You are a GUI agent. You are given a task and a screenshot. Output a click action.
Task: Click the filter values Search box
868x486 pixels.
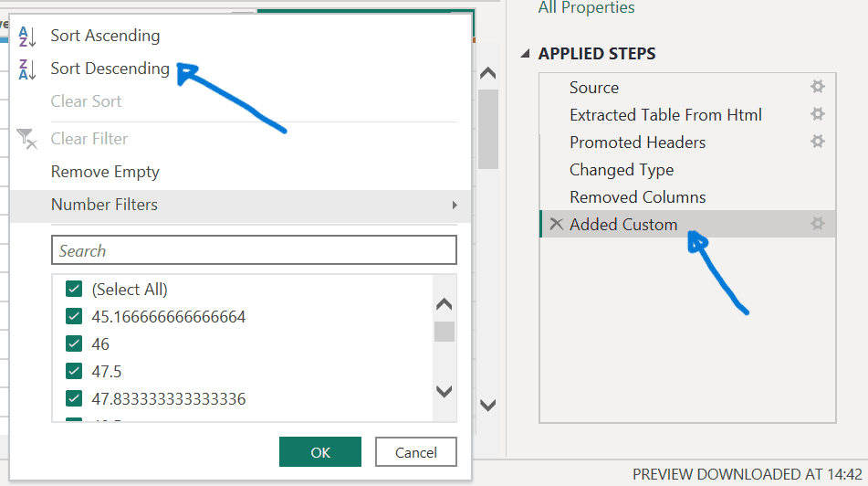pyautogui.click(x=254, y=250)
